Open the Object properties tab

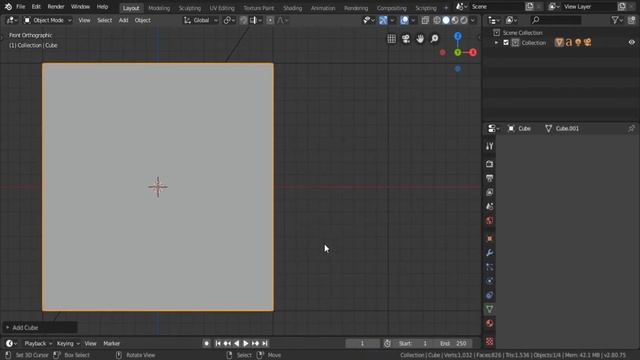click(489, 239)
